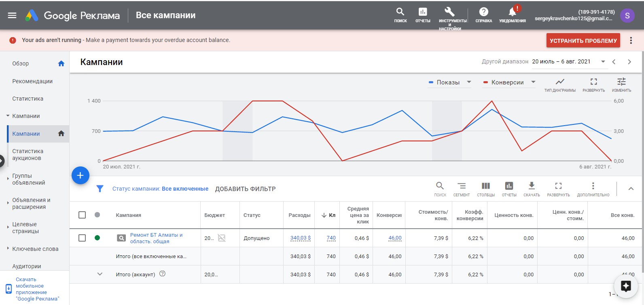Click the УСТРАНИТЬ ПРОБЛЕМУ button
Screen dimensions: 644x305
(x=583, y=40)
